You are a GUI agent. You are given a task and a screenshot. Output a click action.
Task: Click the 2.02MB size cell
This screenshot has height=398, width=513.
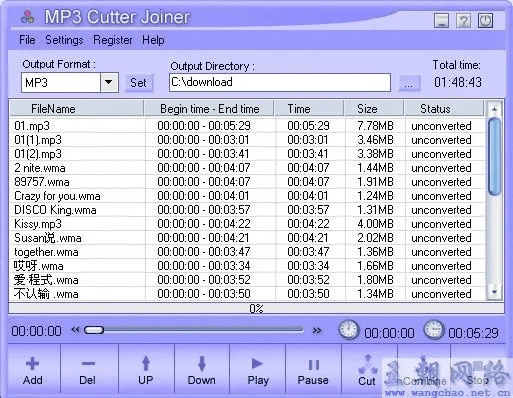375,238
